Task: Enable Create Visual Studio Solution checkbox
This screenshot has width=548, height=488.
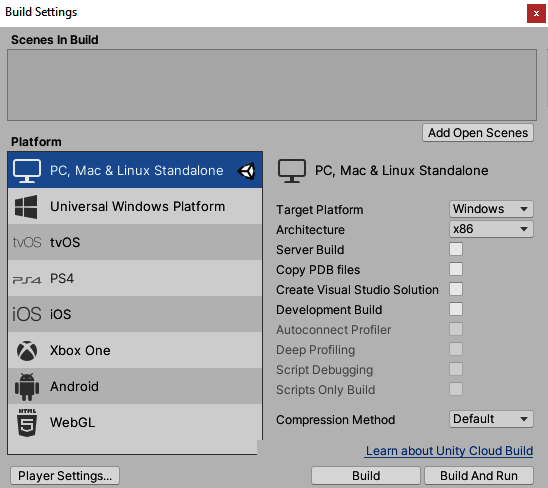Action: 456,289
